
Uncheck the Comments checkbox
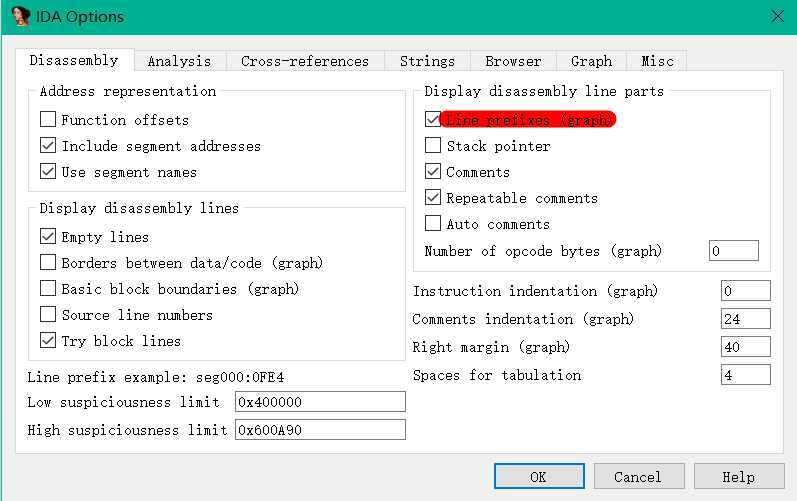433,171
